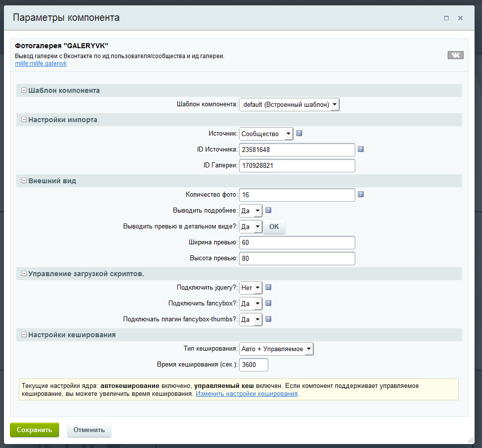
Task: Click help icon next to Подключить jquery
Action: [x=268, y=287]
